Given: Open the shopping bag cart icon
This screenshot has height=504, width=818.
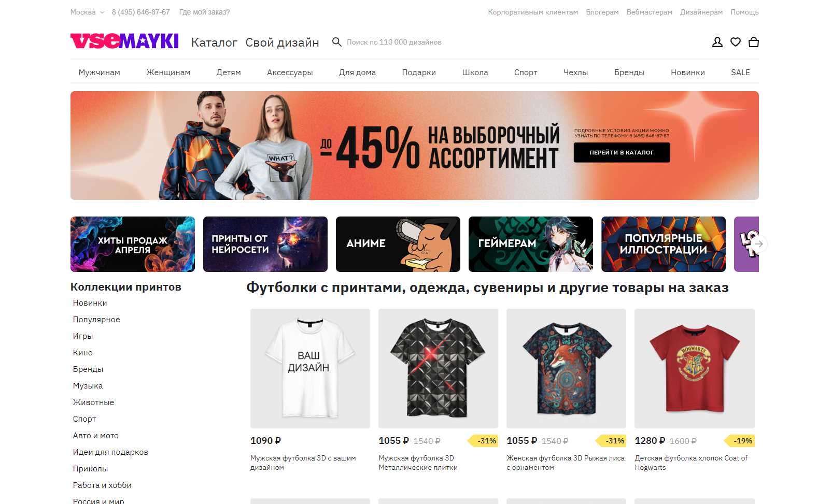Looking at the screenshot, I should [753, 42].
